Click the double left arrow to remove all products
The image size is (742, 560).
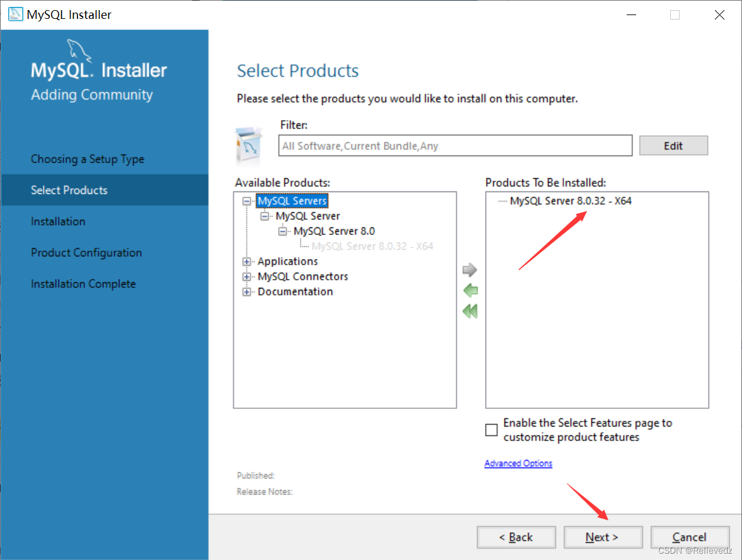470,311
